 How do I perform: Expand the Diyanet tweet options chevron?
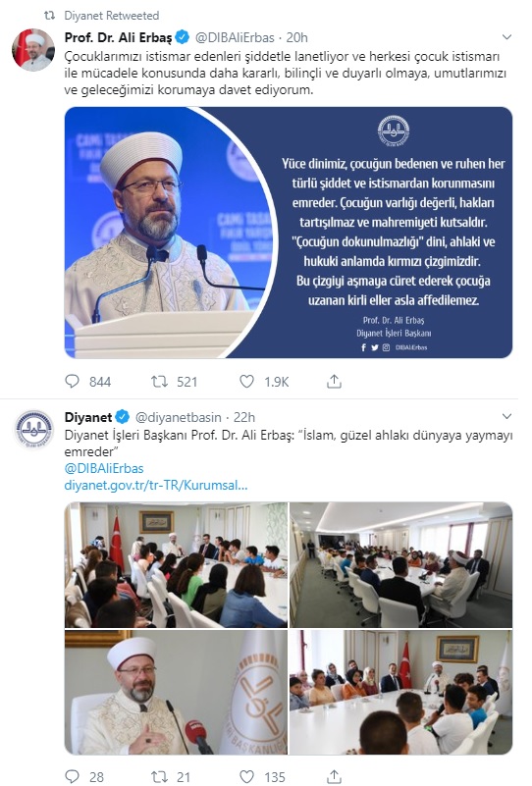506,417
